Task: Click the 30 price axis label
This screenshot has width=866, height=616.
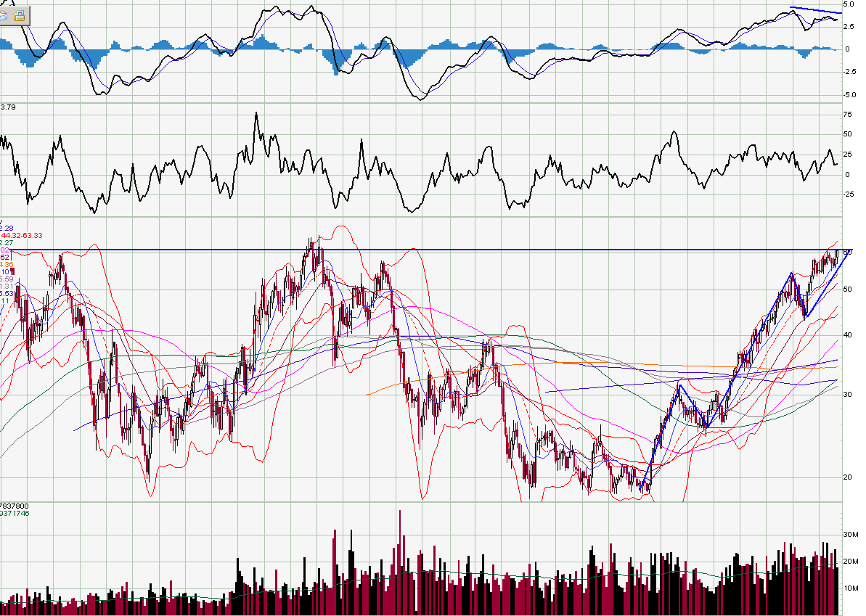Action: coord(847,395)
